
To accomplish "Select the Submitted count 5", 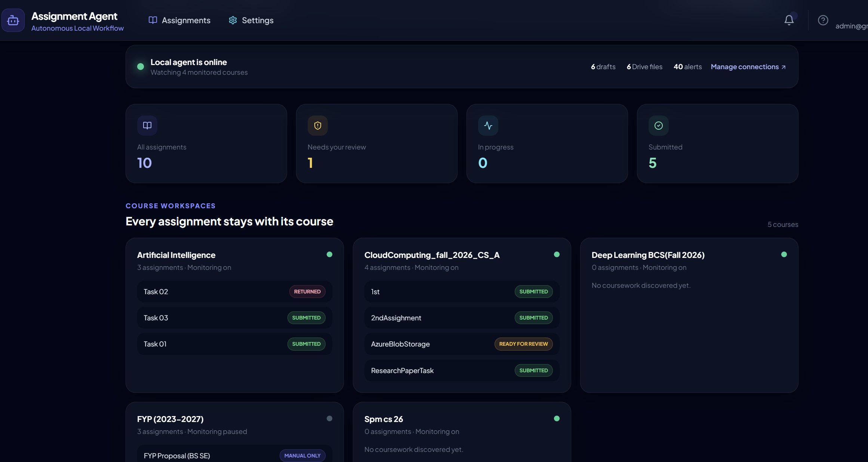I will pos(653,163).
